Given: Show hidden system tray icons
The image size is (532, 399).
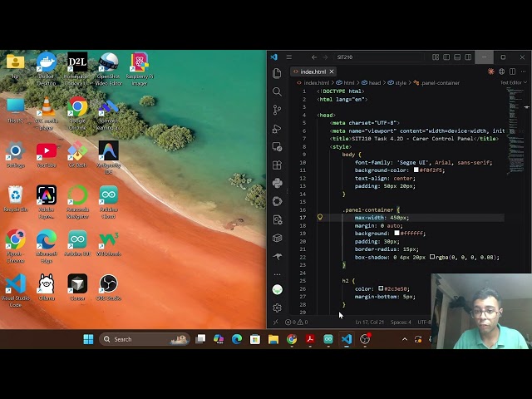Looking at the screenshot, I should pyautogui.click(x=405, y=339).
